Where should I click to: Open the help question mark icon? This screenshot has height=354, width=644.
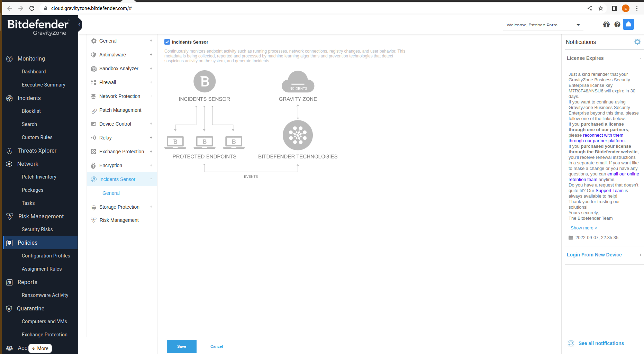click(x=617, y=25)
